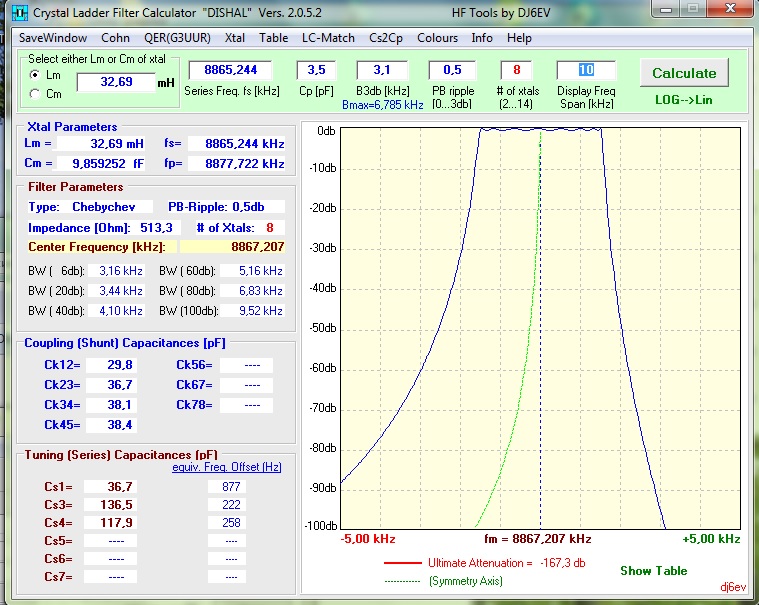Open the QER(G3UUR) menu
Viewport: 759px width, 605px height.
[177, 38]
